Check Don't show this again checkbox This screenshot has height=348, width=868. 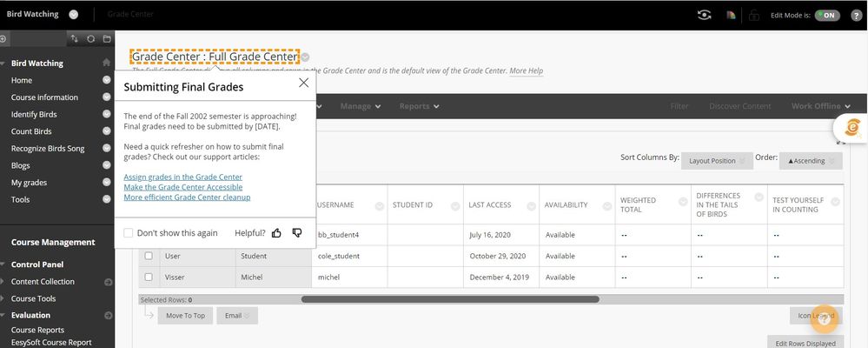[128, 233]
